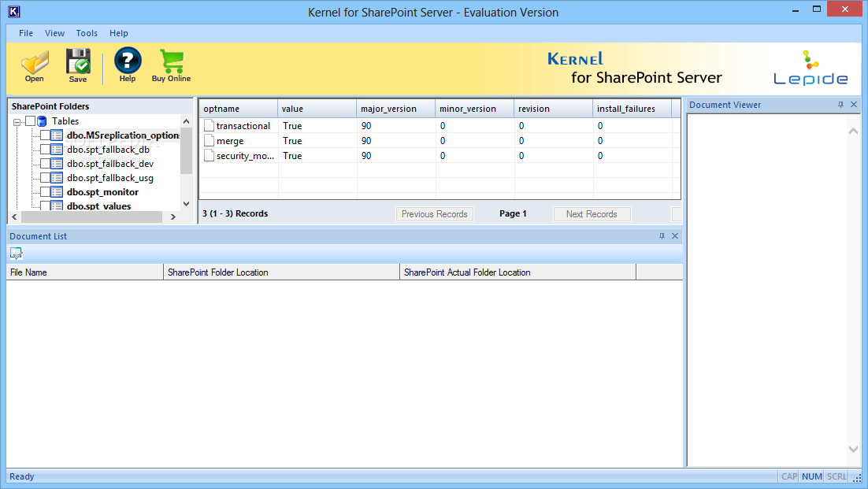Click table icon beside dbo.spt_fallback_usg

57,177
